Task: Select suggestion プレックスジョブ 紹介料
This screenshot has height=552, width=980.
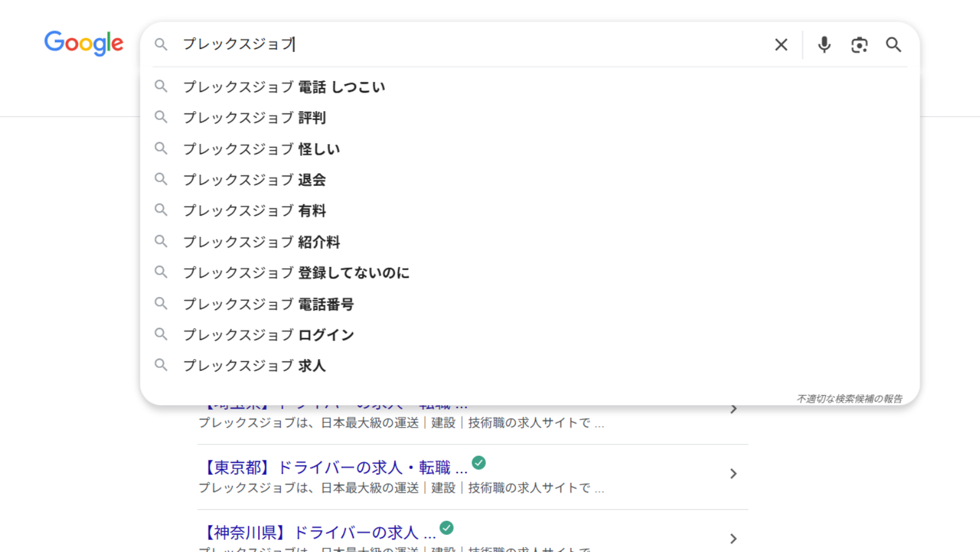Action: click(530, 242)
